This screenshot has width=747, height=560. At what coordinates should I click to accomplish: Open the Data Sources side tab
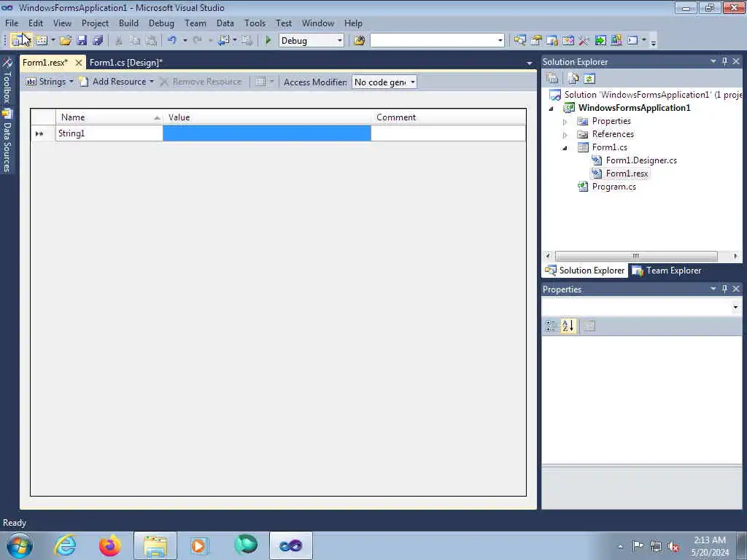pyautogui.click(x=7, y=140)
